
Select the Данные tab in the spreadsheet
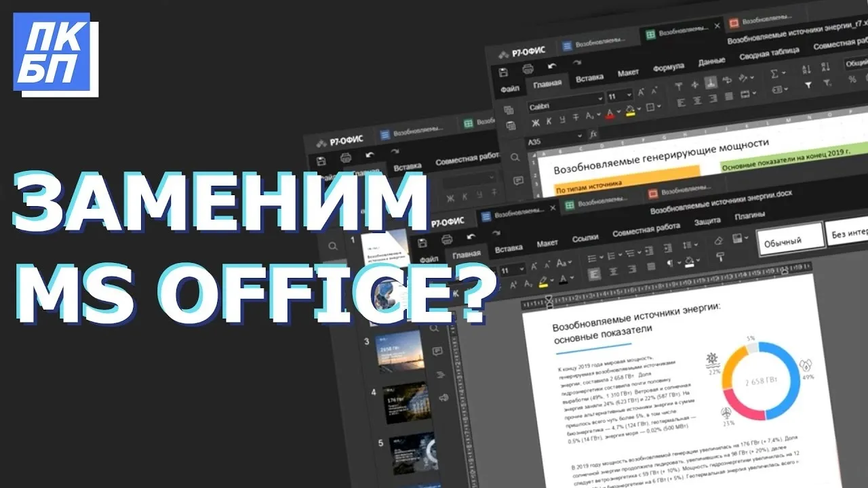pos(712,62)
